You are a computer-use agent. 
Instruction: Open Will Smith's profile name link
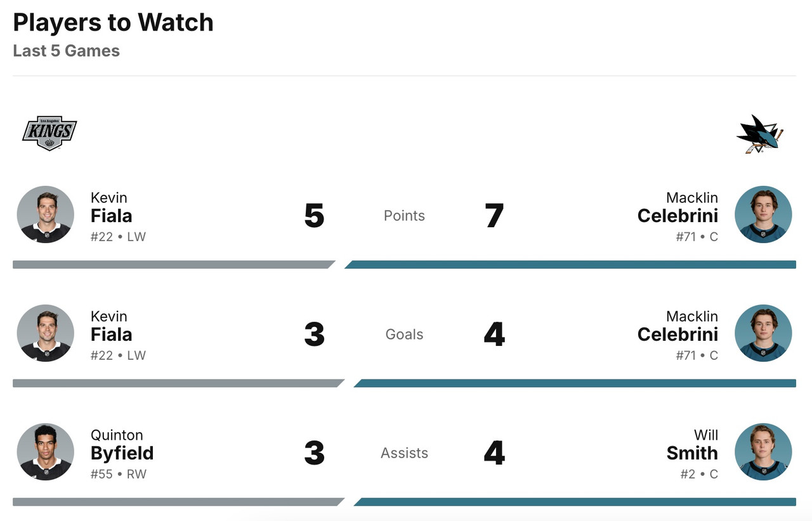692,453
